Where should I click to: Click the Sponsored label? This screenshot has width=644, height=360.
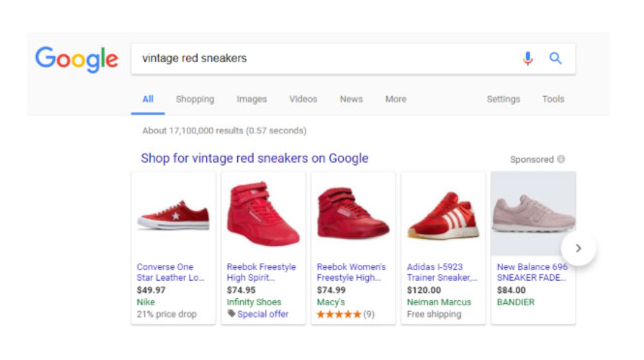(x=532, y=160)
